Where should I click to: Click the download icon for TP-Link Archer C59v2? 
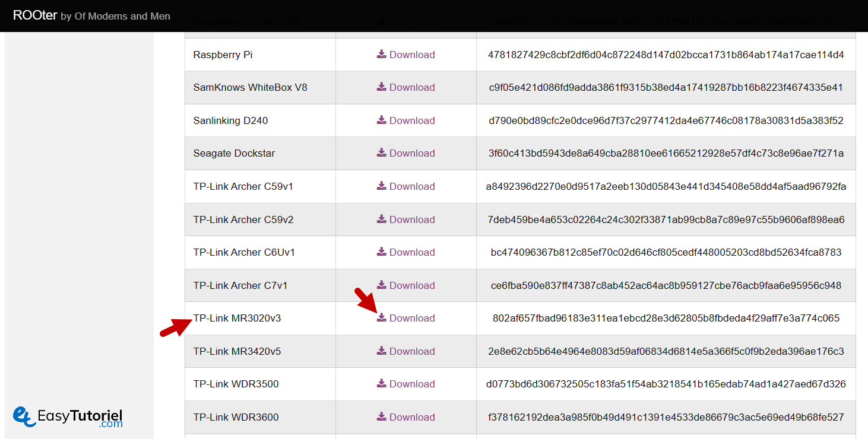(382, 220)
